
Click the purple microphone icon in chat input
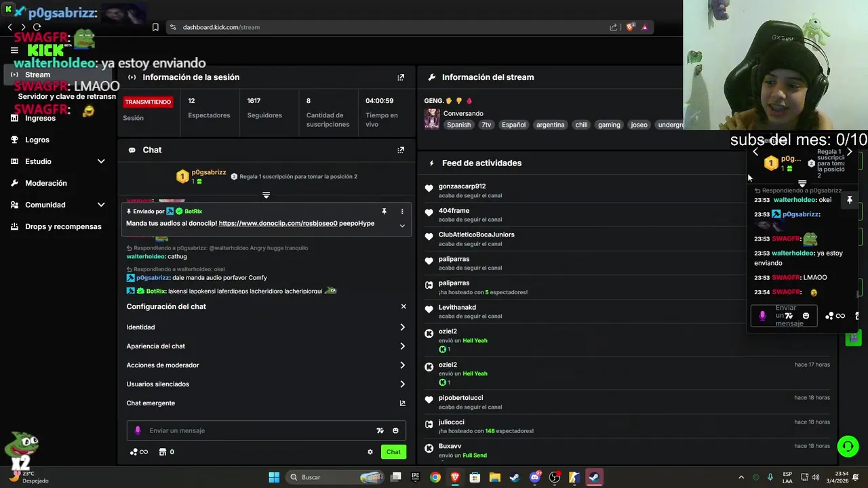[x=138, y=430]
